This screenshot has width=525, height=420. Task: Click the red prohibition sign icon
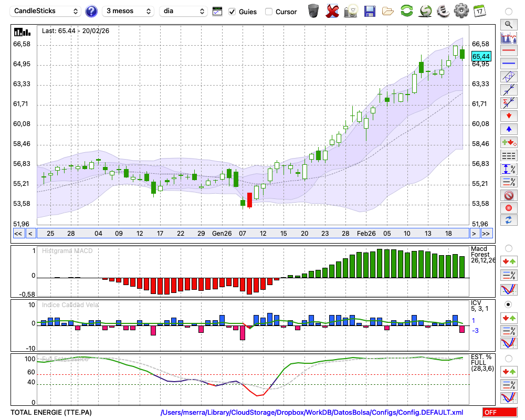pos(509,195)
